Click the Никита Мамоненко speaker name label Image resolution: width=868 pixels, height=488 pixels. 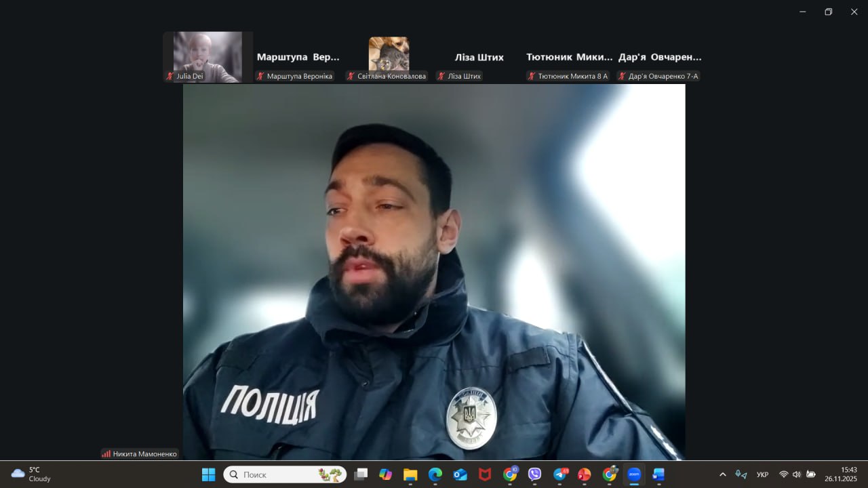(x=144, y=453)
